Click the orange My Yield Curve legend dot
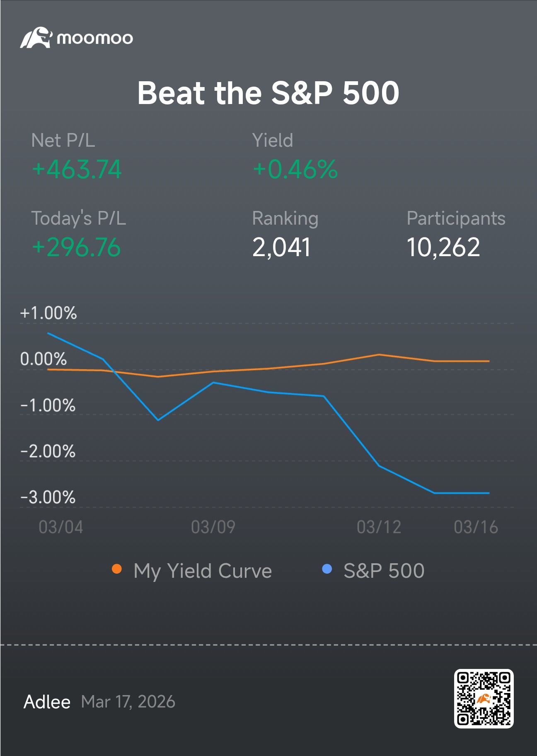 pos(117,569)
